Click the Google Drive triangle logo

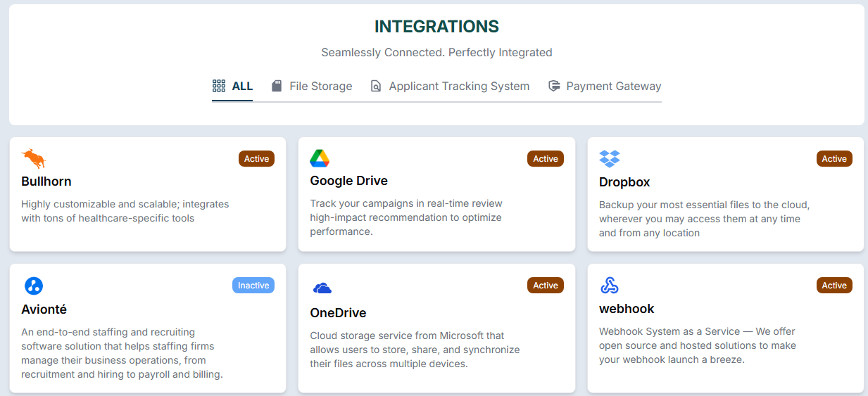[x=320, y=158]
